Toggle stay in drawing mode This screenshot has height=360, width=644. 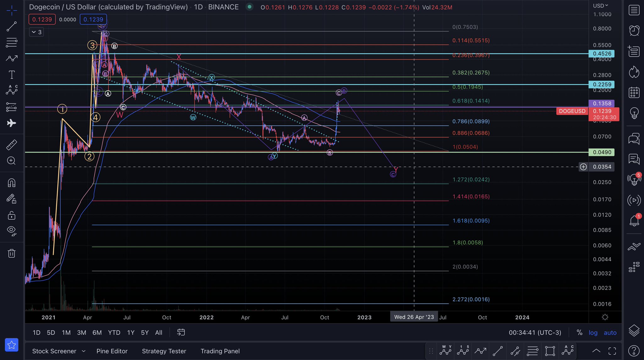12,199
